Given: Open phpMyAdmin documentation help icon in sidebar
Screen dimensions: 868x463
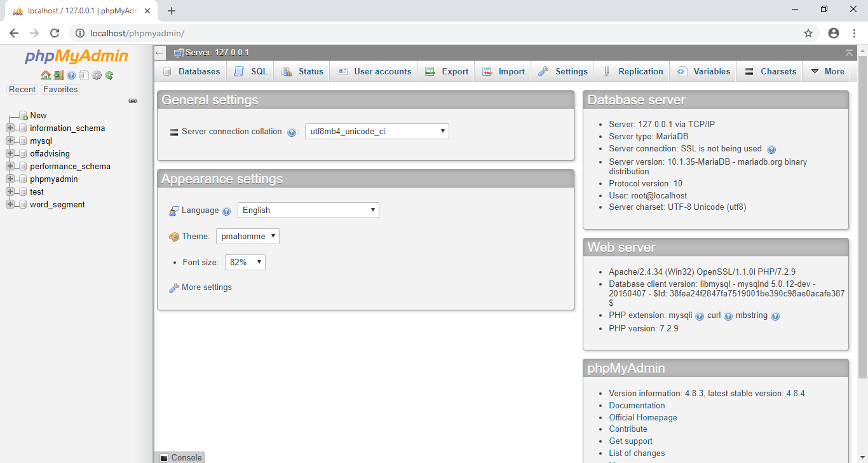Looking at the screenshot, I should (71, 75).
